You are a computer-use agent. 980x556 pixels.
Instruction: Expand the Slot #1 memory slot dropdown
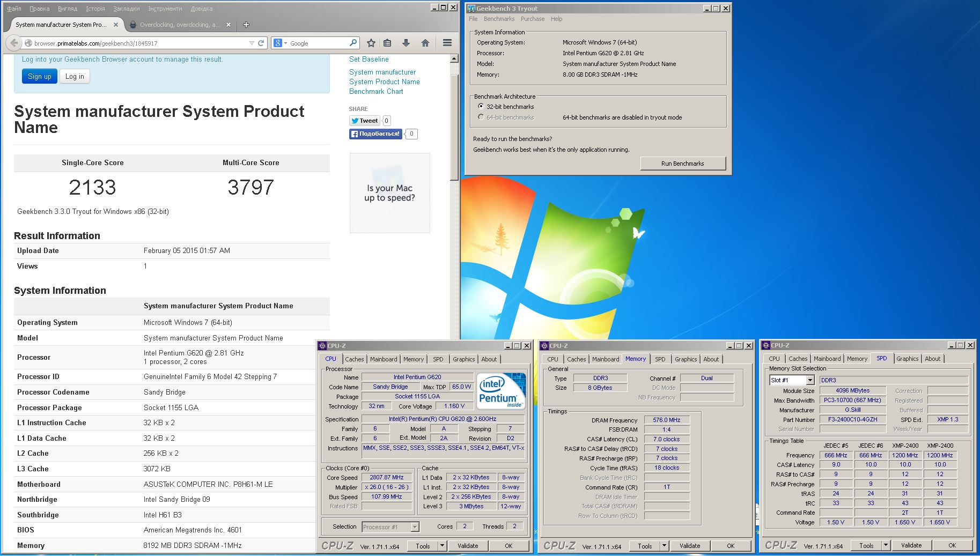pyautogui.click(x=810, y=380)
